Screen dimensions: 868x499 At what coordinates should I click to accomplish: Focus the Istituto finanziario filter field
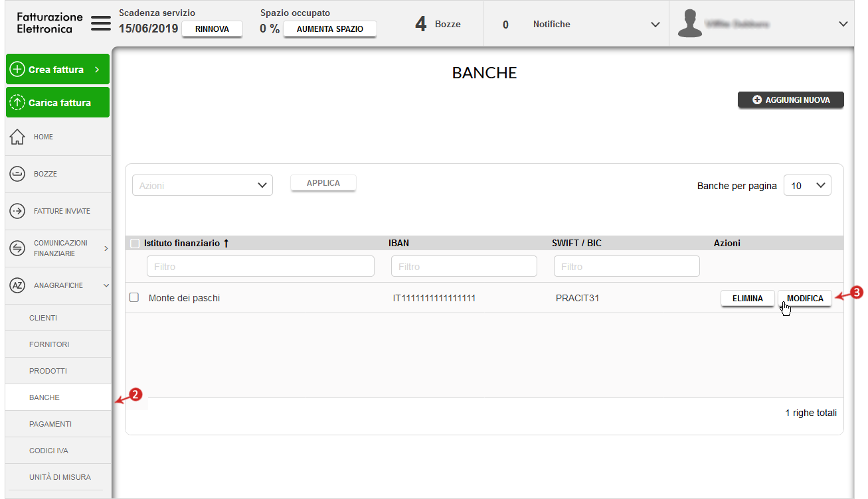(260, 267)
